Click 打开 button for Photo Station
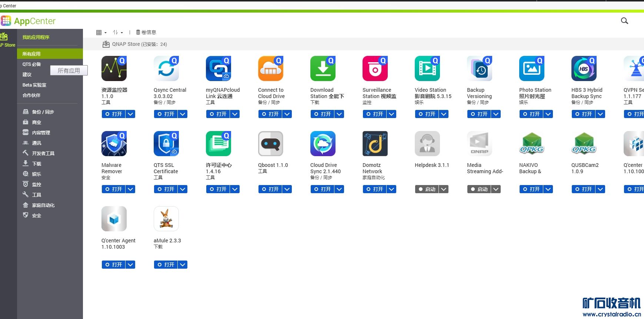The height and width of the screenshot is (319, 644). click(531, 114)
